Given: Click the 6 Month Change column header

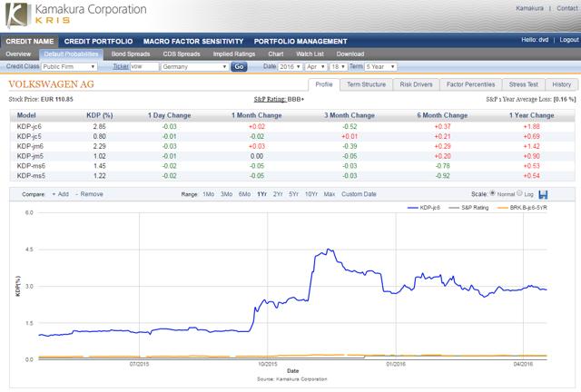Looking at the screenshot, I should coord(442,115).
